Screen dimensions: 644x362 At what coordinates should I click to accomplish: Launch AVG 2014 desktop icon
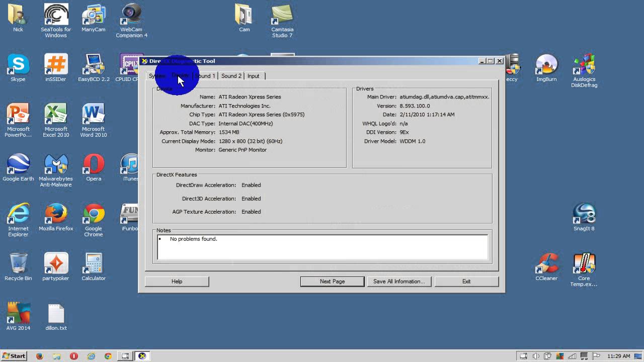point(18,317)
